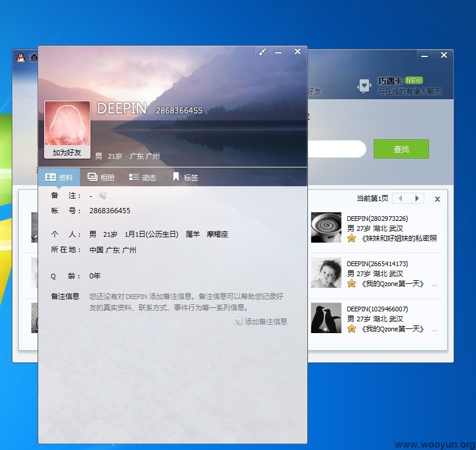
Task: Open avatar of DEEPIN(2802973226) coffee cup
Action: [x=326, y=227]
